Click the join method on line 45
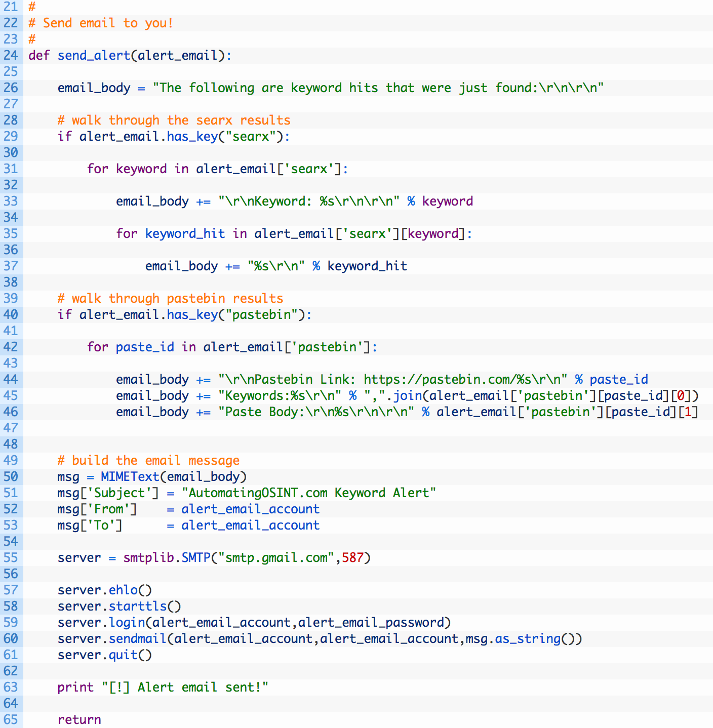The width and height of the screenshot is (713, 728). (407, 395)
